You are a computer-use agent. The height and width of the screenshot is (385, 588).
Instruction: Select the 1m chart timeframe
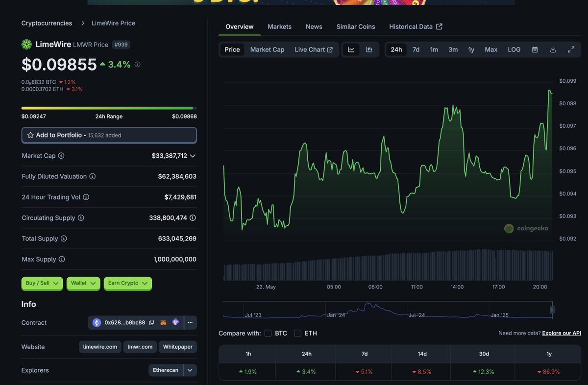434,49
